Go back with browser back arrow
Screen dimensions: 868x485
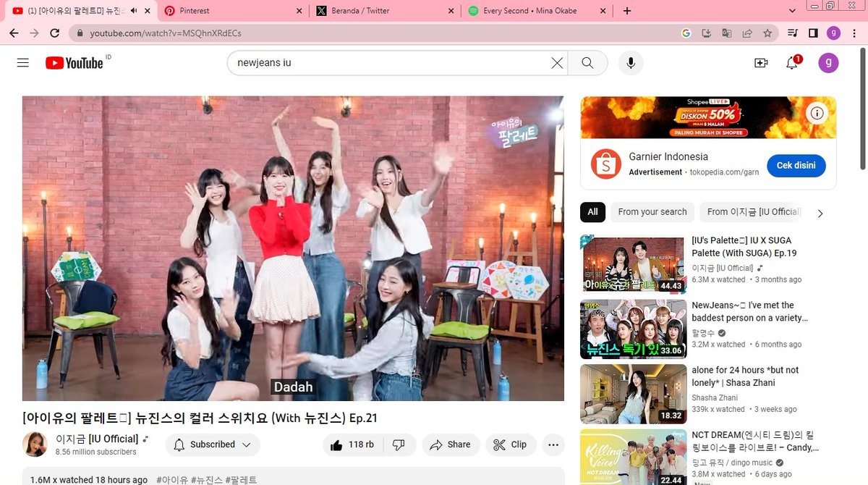(x=14, y=33)
